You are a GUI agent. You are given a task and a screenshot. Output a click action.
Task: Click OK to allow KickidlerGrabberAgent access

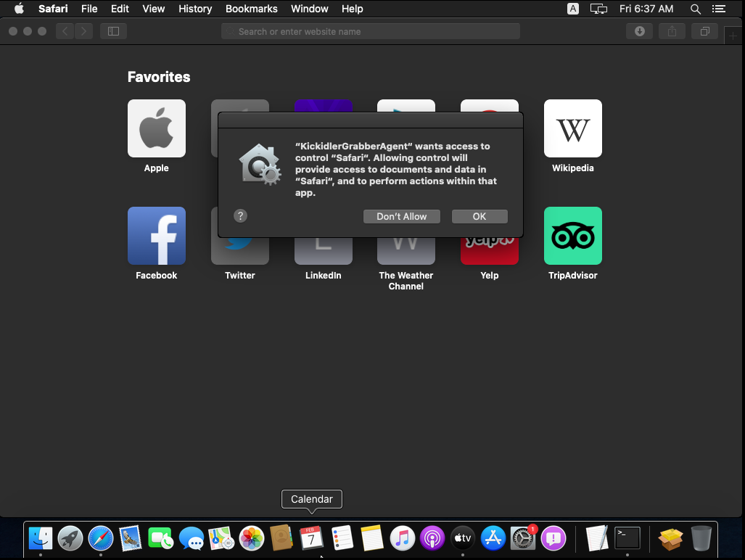coord(479,217)
